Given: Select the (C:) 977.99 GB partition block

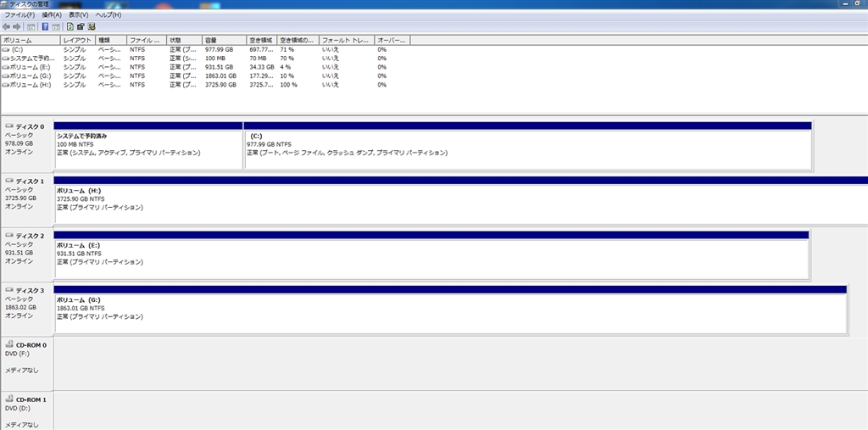Looking at the screenshot, I should 527,145.
